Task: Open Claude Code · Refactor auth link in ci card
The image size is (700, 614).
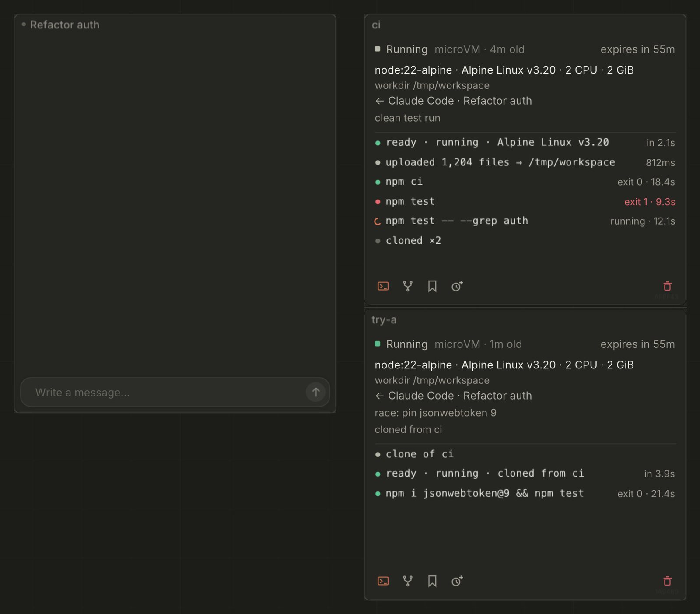Action: (453, 101)
